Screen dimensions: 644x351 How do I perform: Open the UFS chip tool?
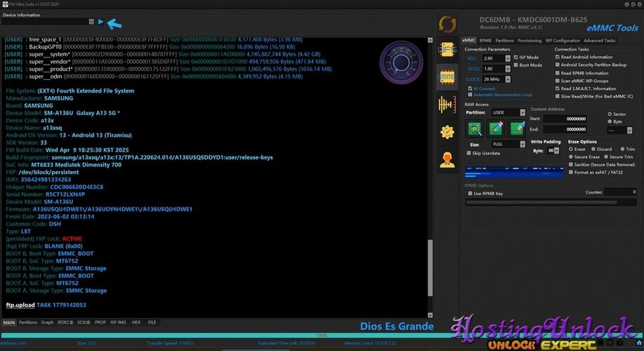coord(448,50)
